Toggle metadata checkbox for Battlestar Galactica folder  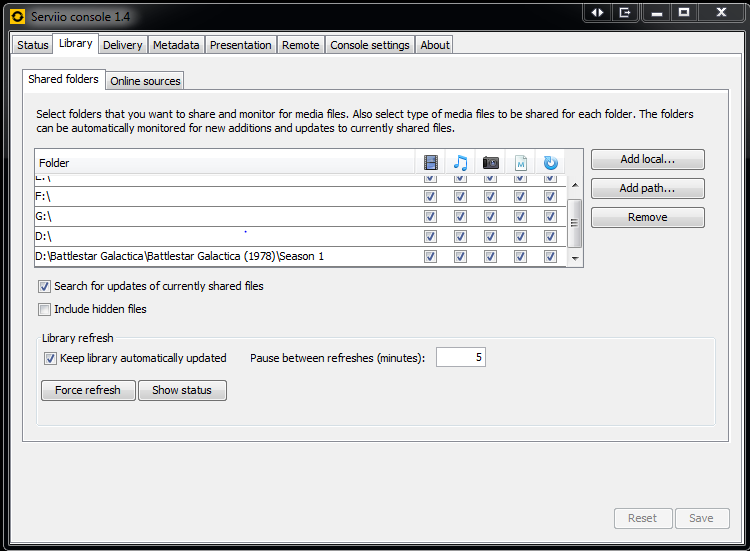[520, 257]
